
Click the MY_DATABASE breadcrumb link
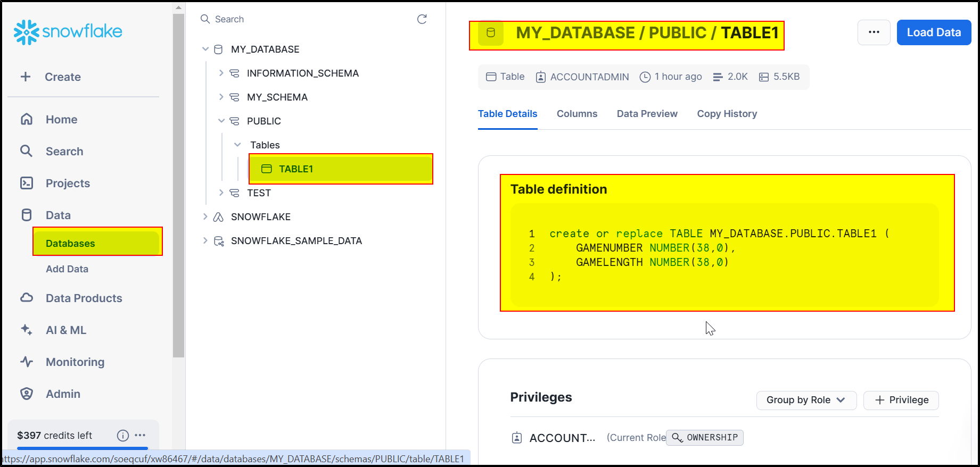[575, 33]
